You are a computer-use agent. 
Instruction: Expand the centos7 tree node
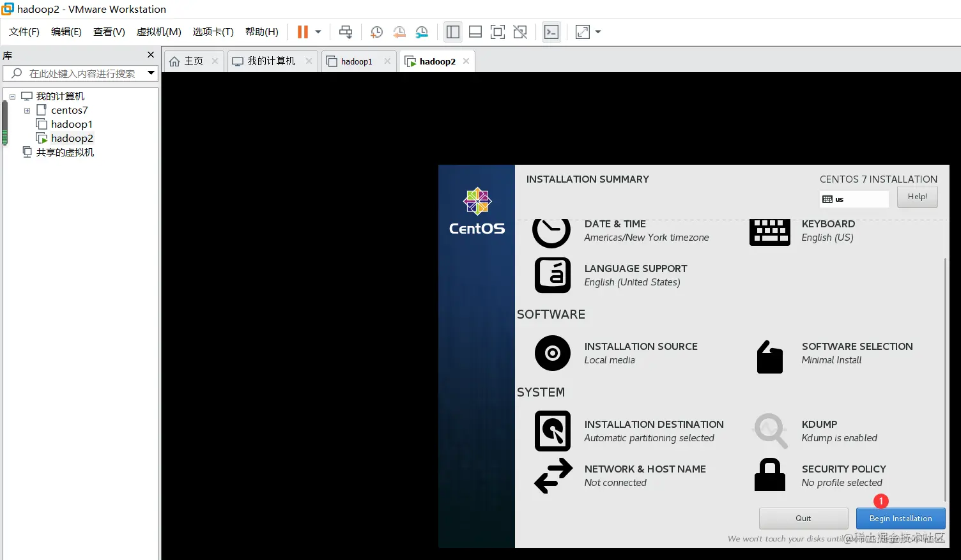tap(27, 110)
